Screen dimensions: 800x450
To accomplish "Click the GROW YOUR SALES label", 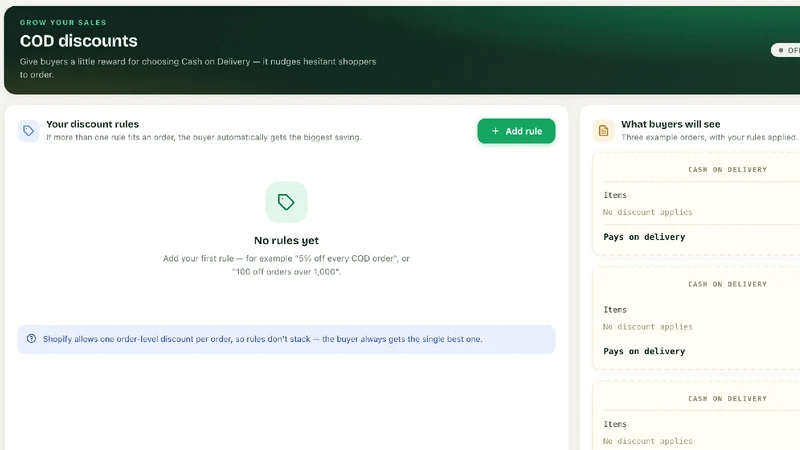I will 63,22.
